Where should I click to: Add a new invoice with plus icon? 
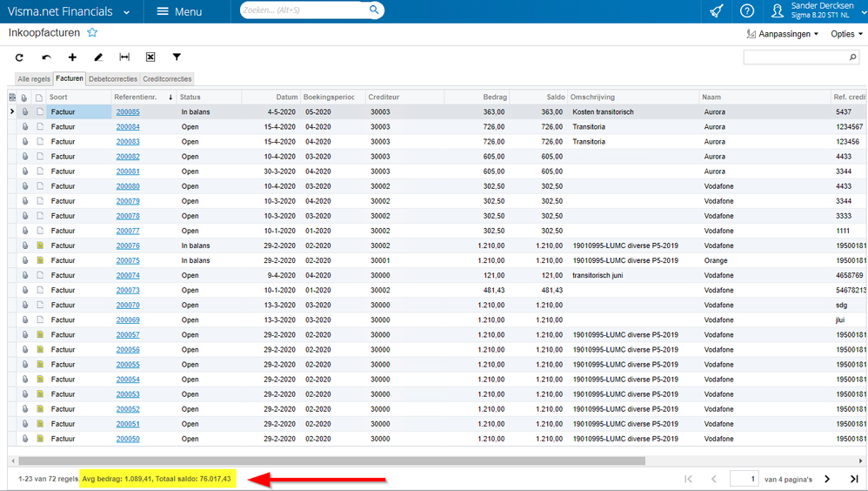pos(72,57)
